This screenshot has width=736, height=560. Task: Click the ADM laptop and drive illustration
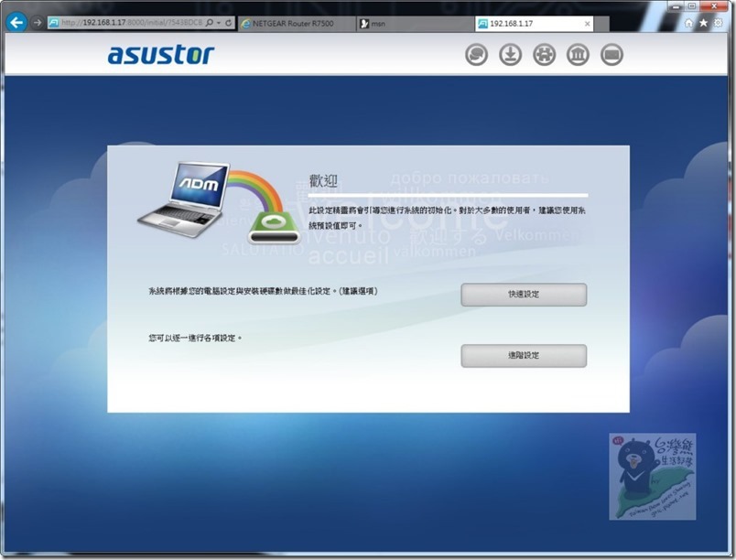[219, 203]
